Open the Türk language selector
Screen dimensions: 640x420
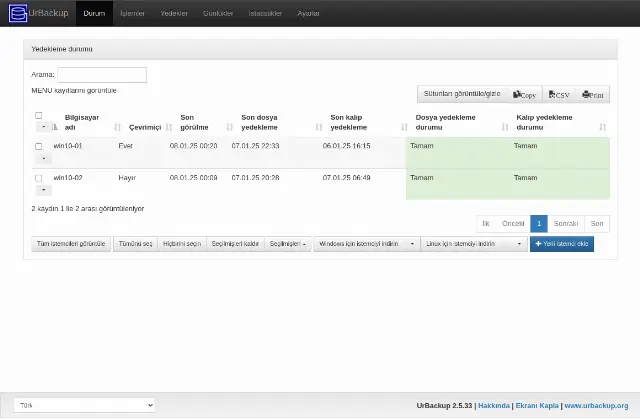[x=84, y=405]
